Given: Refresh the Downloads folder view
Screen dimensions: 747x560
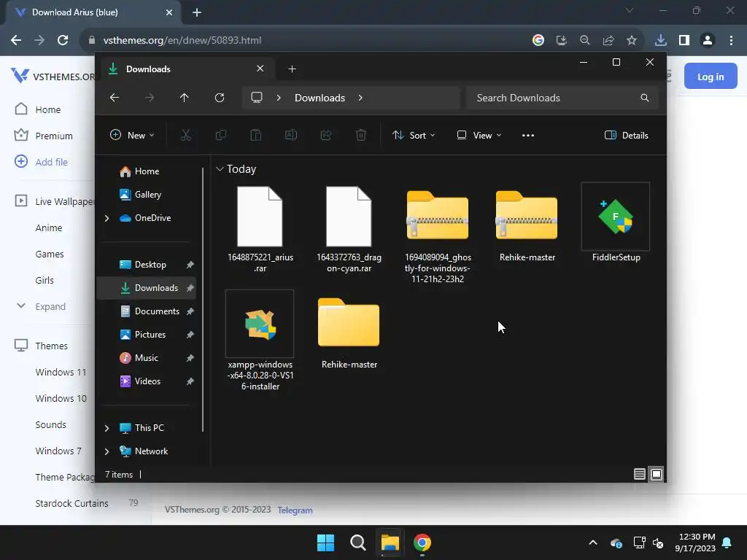Looking at the screenshot, I should [x=220, y=98].
